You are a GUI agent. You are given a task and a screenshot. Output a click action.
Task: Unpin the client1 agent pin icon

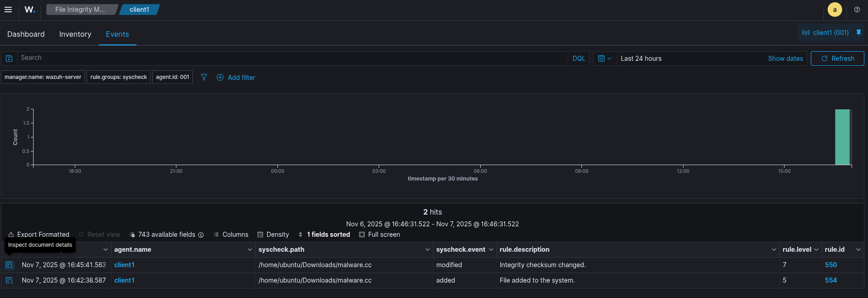pyautogui.click(x=858, y=33)
